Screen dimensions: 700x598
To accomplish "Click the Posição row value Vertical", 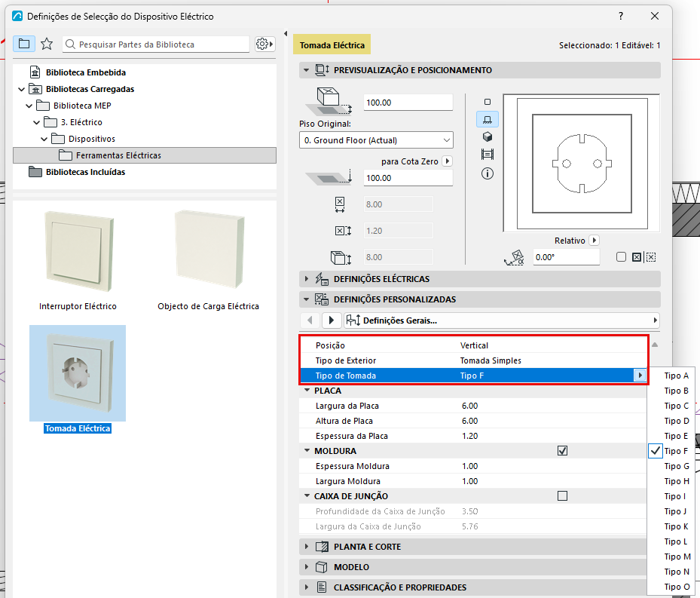I will [x=474, y=345].
